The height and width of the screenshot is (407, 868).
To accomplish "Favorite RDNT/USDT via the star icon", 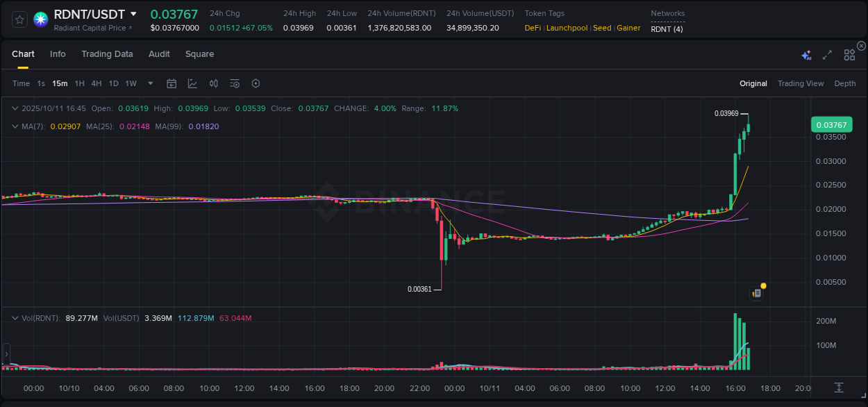I will pos(21,19).
